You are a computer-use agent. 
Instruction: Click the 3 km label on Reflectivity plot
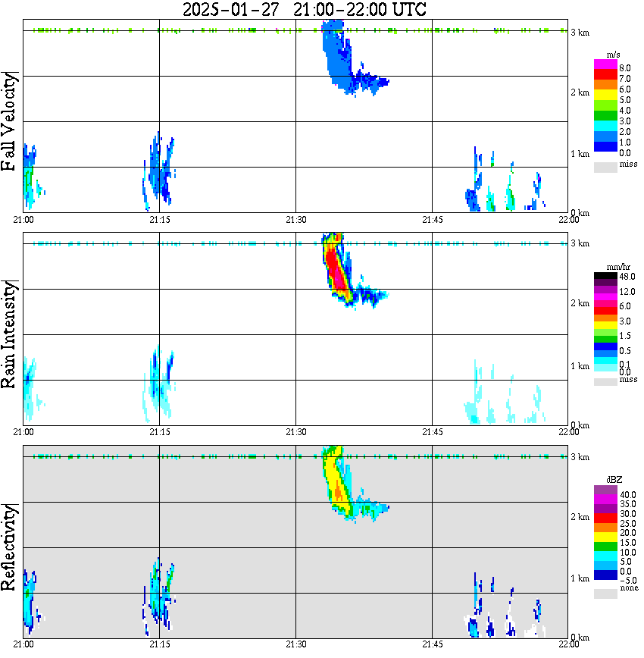tap(580, 457)
